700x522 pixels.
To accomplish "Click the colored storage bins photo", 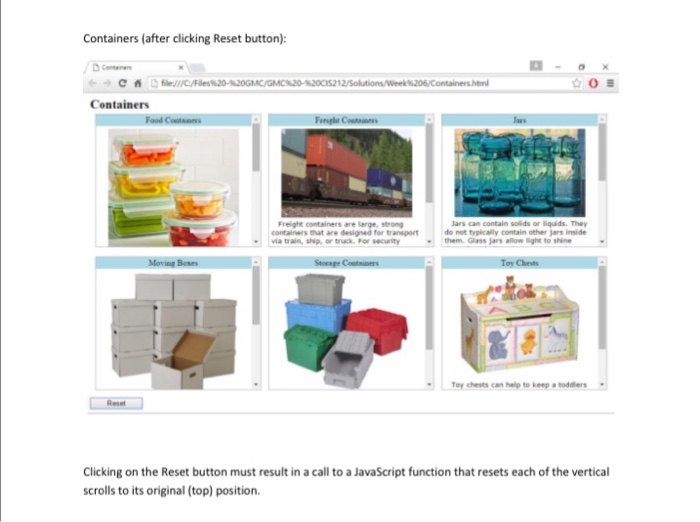I will coord(346,331).
